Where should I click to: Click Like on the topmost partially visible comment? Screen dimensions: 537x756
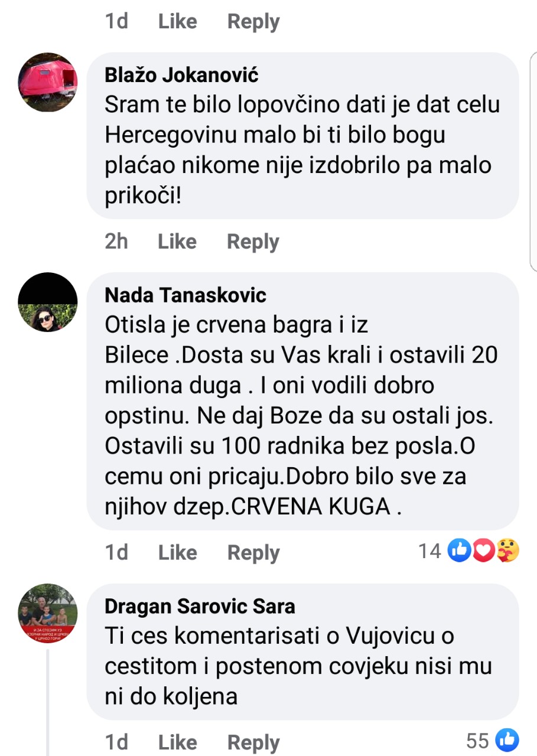[x=177, y=21]
